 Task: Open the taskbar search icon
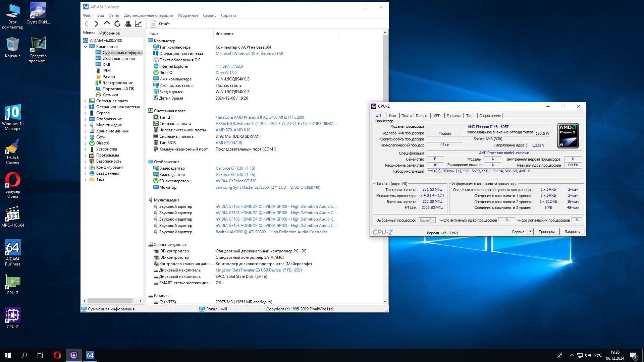point(24,355)
